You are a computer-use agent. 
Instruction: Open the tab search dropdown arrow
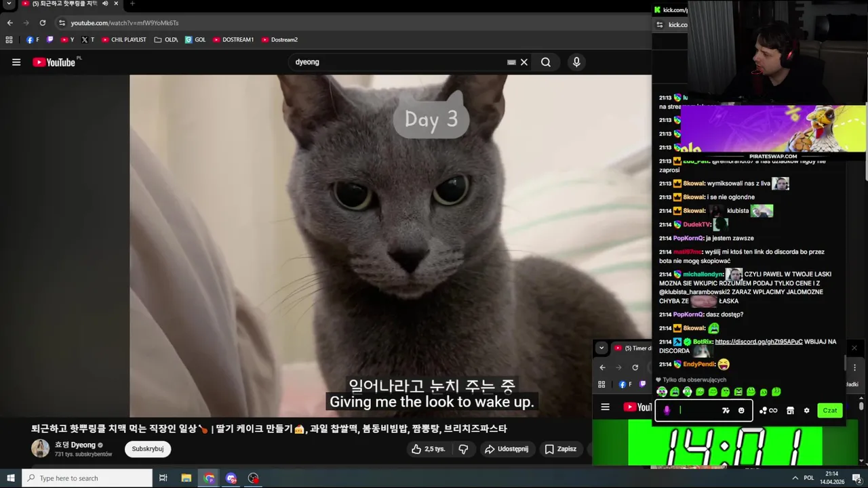(x=9, y=3)
